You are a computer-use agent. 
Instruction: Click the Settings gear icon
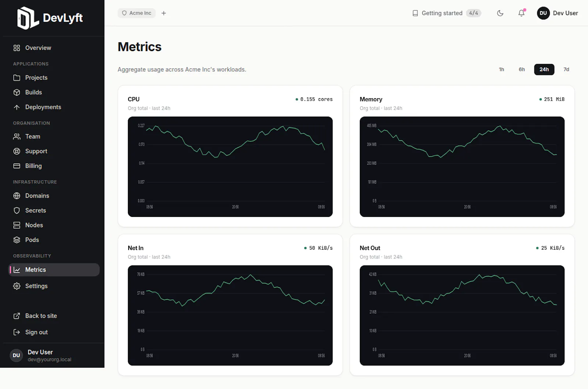(17, 286)
